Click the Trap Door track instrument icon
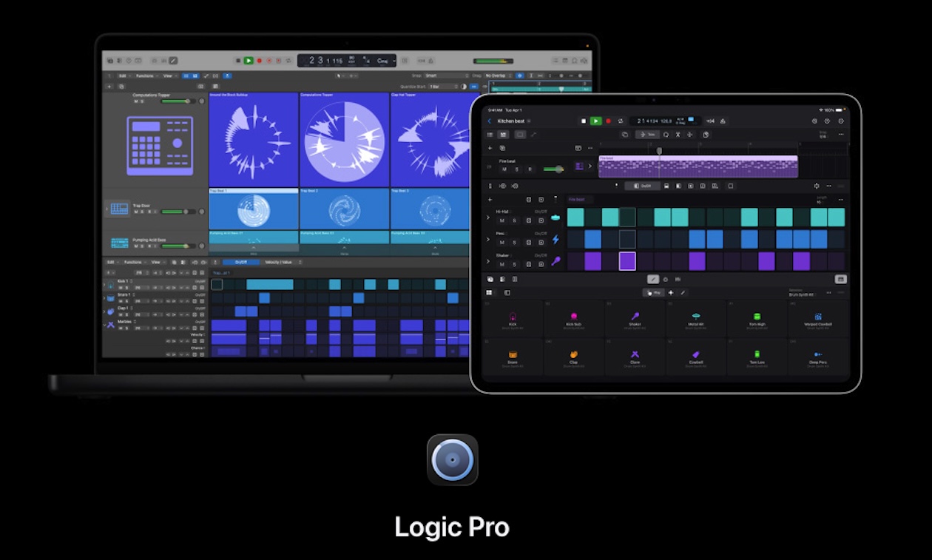Image resolution: width=932 pixels, height=560 pixels. point(119,209)
